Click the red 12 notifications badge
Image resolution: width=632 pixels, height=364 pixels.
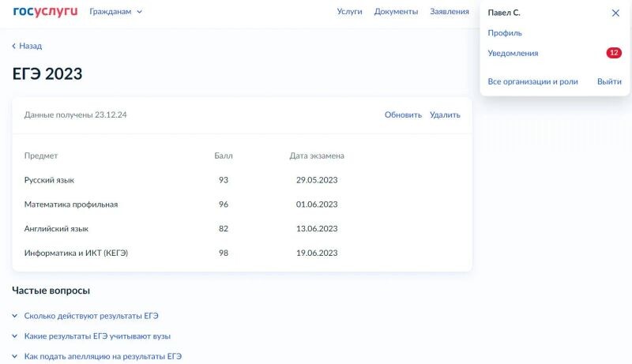[613, 53]
